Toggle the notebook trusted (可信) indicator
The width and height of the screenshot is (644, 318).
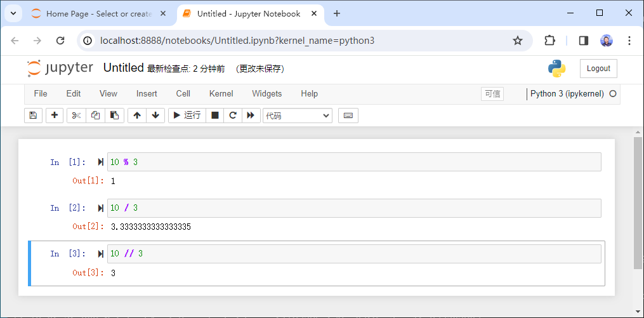[x=492, y=94]
